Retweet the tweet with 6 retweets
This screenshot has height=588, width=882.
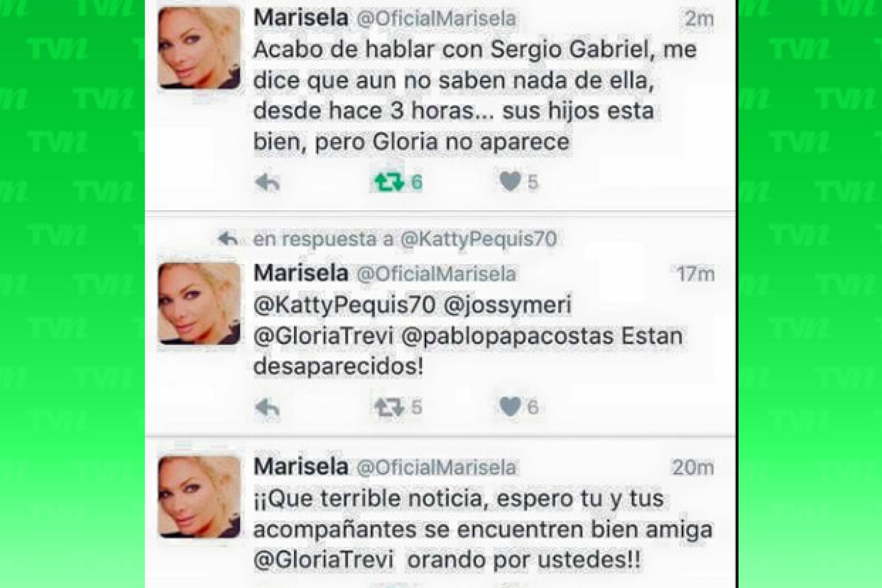pos(389,182)
